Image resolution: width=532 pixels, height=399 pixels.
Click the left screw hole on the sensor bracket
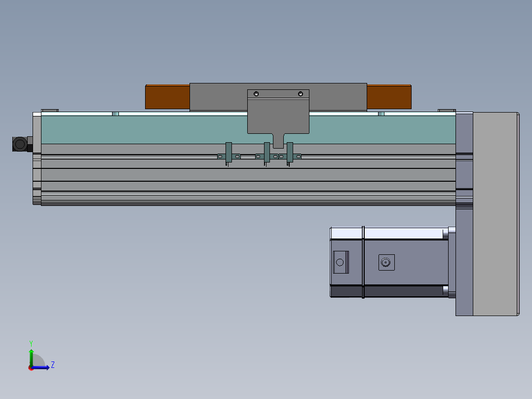(256, 94)
